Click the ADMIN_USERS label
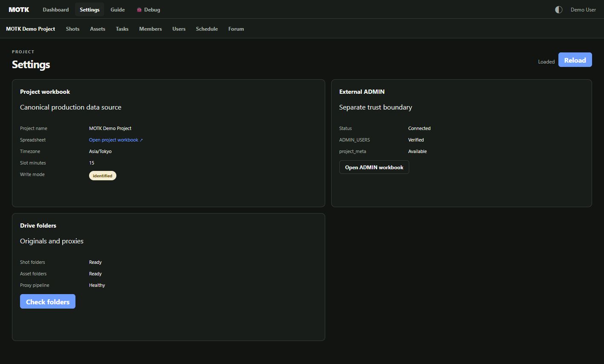604x364 pixels. click(355, 140)
